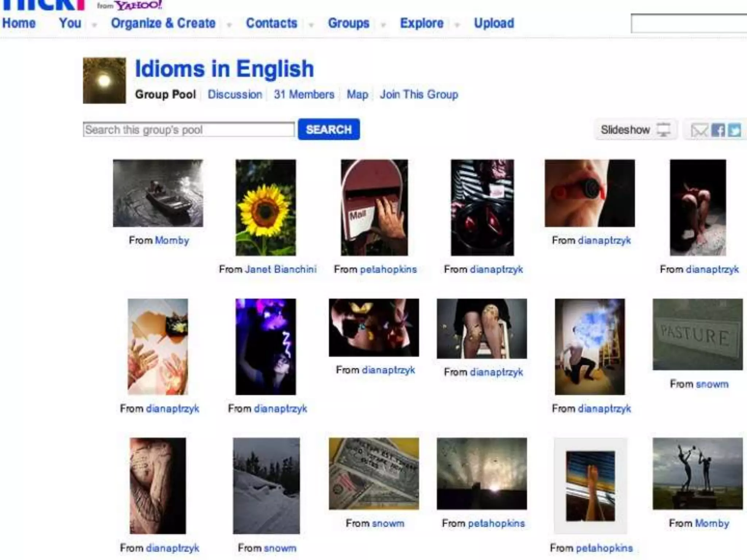Expand the You menu arrow
The image size is (747, 560).
[x=94, y=25]
